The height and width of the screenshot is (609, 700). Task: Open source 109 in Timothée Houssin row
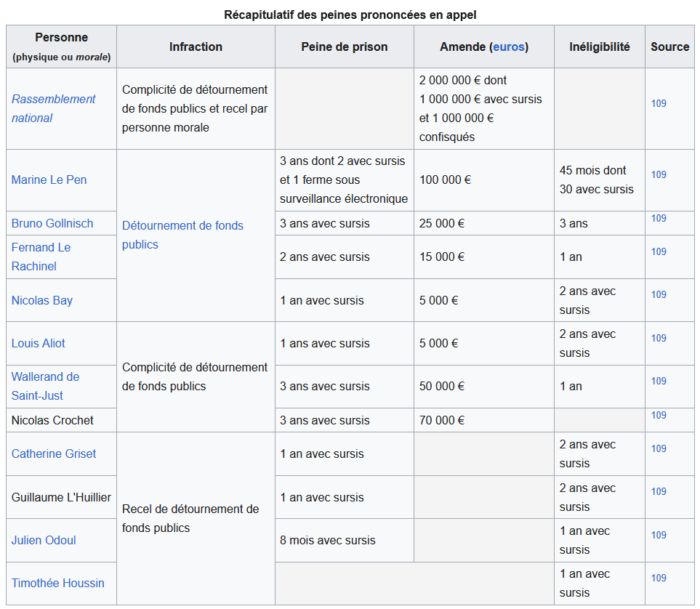click(x=659, y=578)
